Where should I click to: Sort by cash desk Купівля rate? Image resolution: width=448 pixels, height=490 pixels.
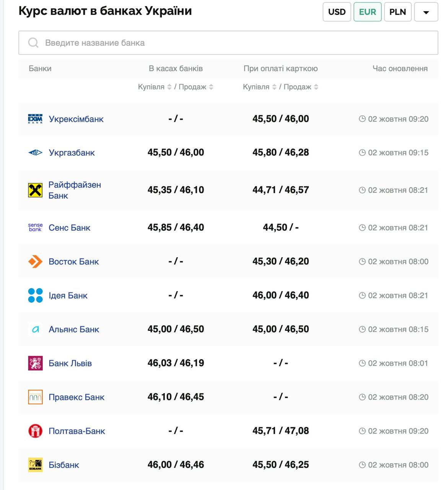coord(169,87)
